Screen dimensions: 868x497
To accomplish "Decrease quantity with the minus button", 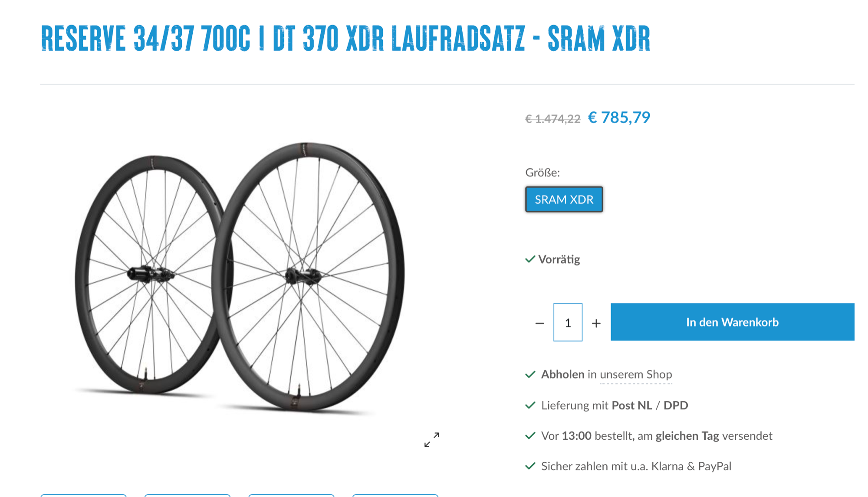I will (x=539, y=323).
